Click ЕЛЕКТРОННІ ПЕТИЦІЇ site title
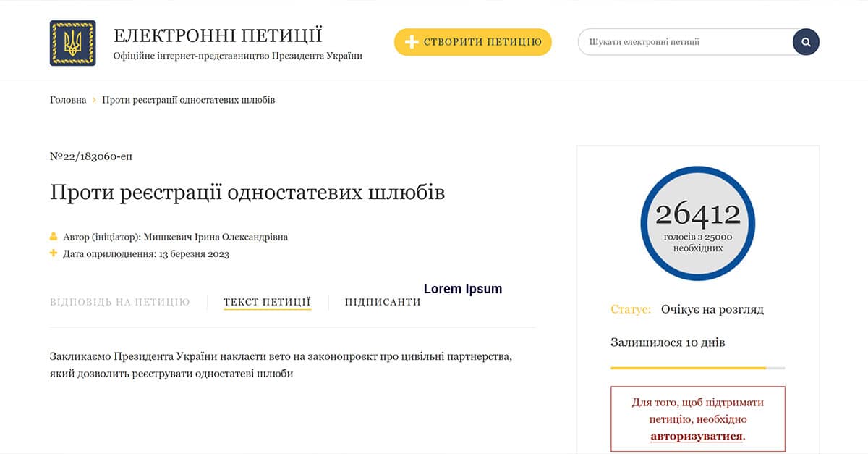Screen dimensions: 868x454 tap(218, 34)
